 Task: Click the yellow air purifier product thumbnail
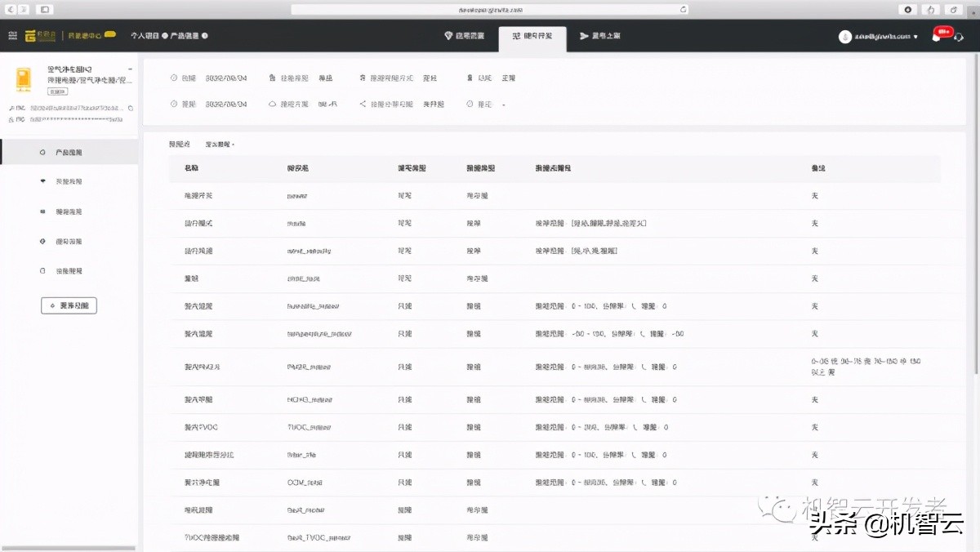pyautogui.click(x=23, y=79)
